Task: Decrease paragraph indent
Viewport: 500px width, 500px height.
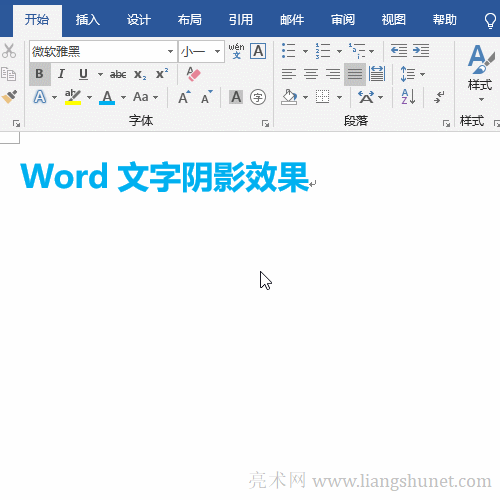Action: [x=399, y=51]
